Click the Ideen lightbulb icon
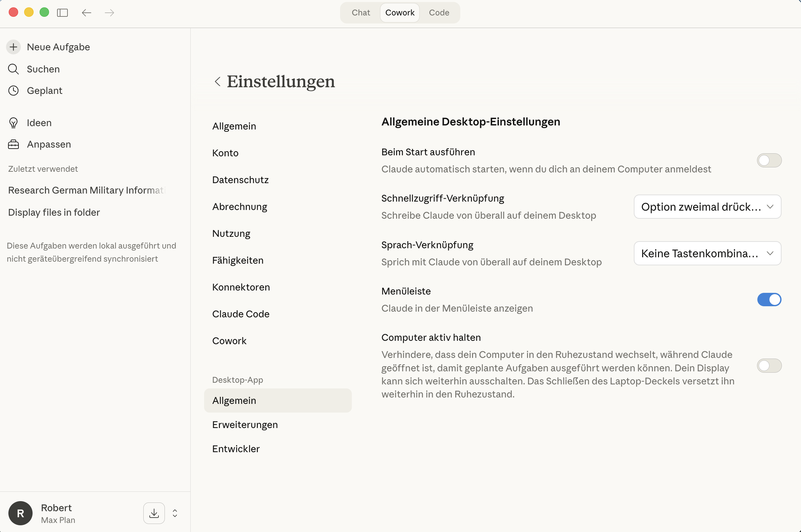This screenshot has height=532, width=801. pos(13,122)
